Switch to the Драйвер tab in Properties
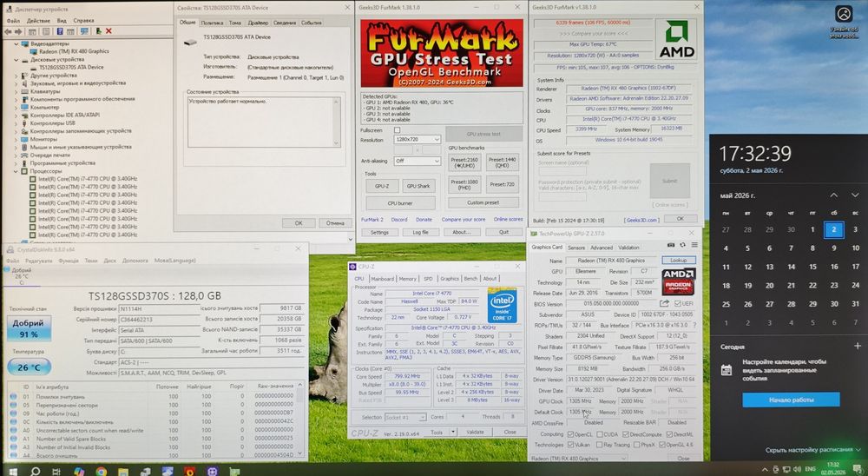 pos(258,23)
